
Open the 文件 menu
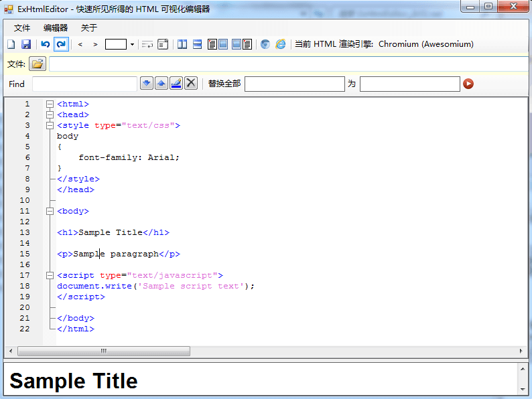pos(22,27)
